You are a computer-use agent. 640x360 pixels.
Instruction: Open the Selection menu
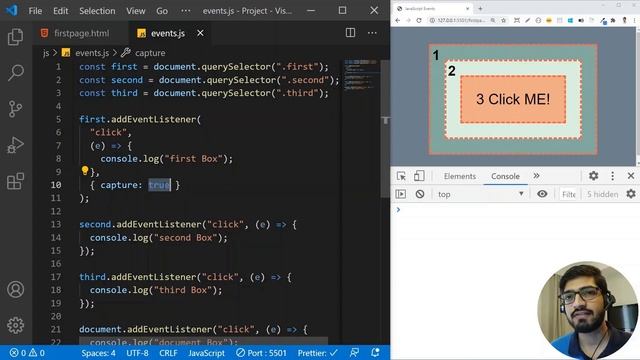97,11
